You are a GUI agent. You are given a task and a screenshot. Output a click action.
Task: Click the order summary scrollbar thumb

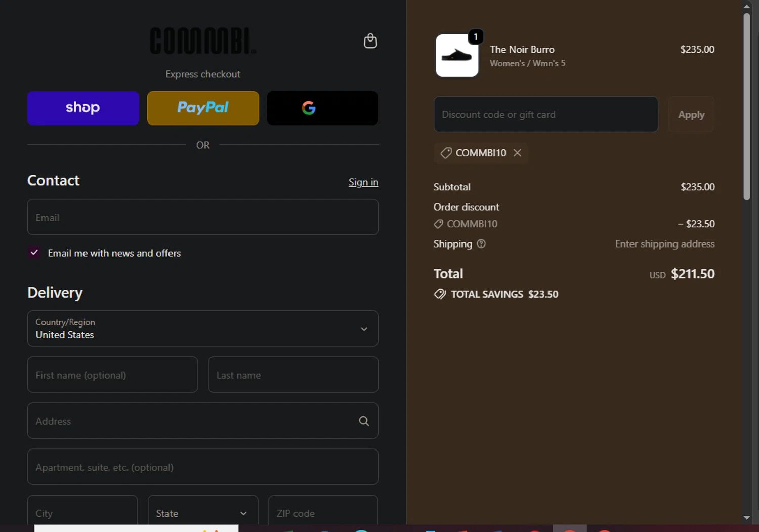tap(747, 106)
